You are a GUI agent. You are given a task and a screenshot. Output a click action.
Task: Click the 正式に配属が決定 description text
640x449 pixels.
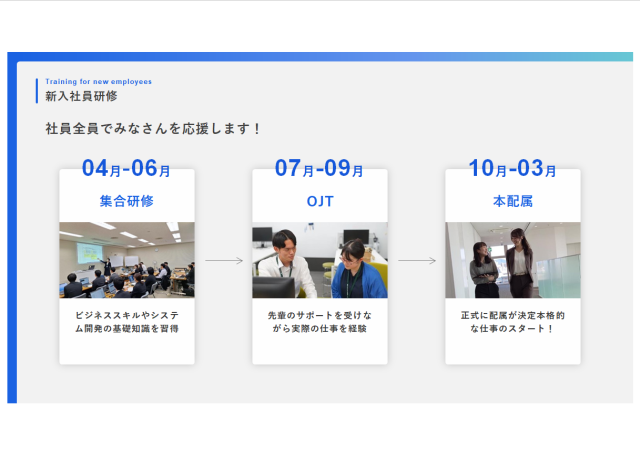coord(512,321)
